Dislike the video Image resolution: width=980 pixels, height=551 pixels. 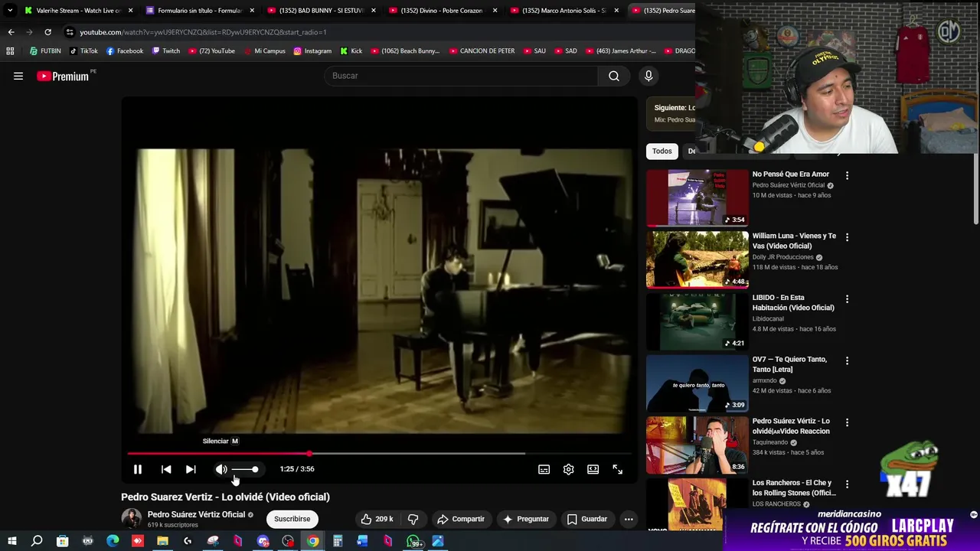(x=413, y=519)
